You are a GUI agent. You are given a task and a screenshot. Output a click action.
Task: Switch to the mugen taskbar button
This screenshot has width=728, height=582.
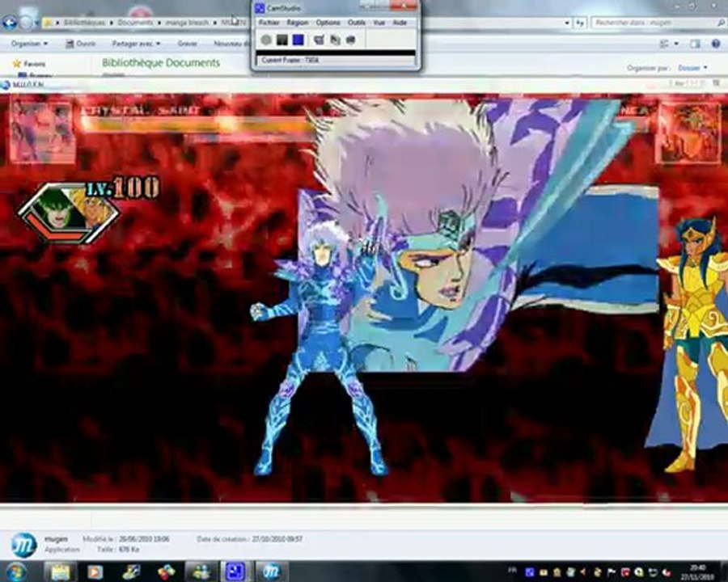tap(271, 571)
